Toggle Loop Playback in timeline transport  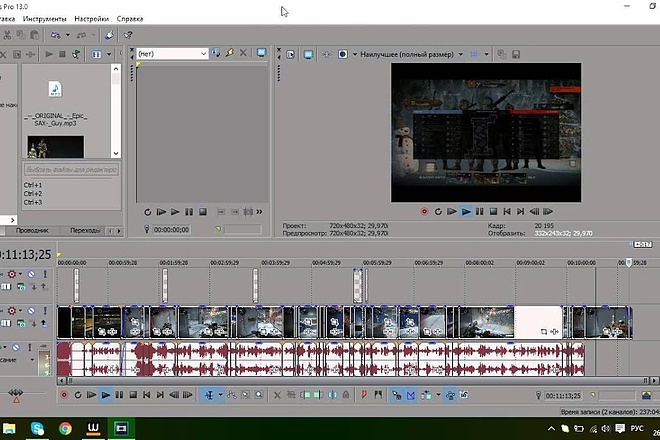pos(78,395)
